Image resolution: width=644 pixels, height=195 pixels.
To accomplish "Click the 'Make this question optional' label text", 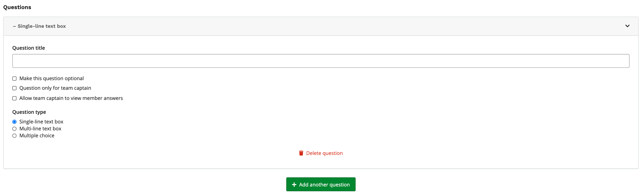I will tap(51, 78).
